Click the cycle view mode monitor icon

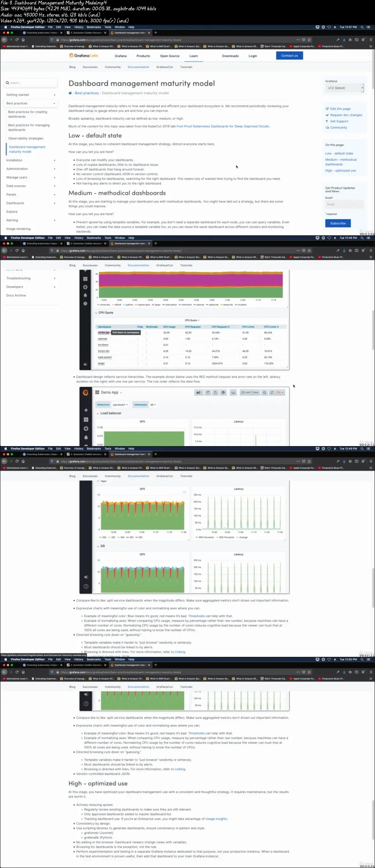pyautogui.click(x=233, y=392)
